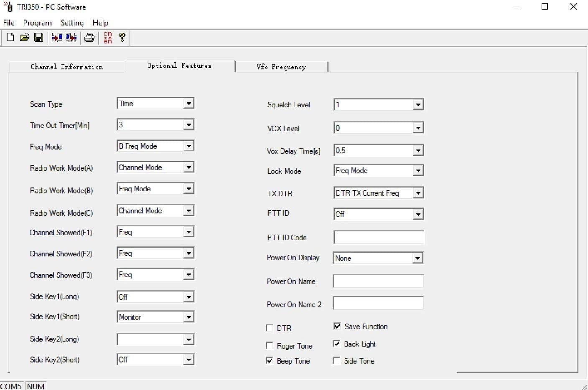Disable the Beep Tone checkbox
Image resolution: width=588 pixels, height=390 pixels.
pyautogui.click(x=270, y=360)
